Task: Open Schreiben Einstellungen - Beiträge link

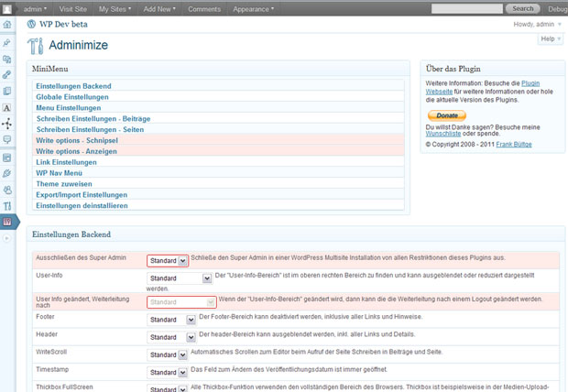Action: coord(93,118)
